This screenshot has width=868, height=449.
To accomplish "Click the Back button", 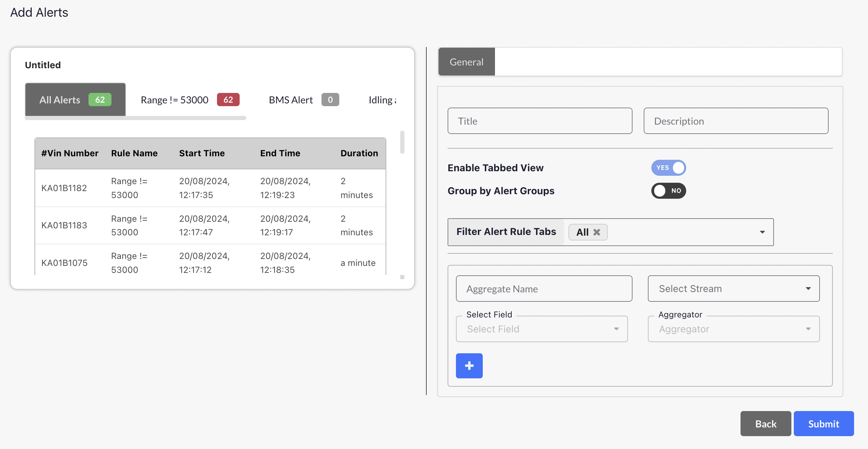I will (x=765, y=424).
